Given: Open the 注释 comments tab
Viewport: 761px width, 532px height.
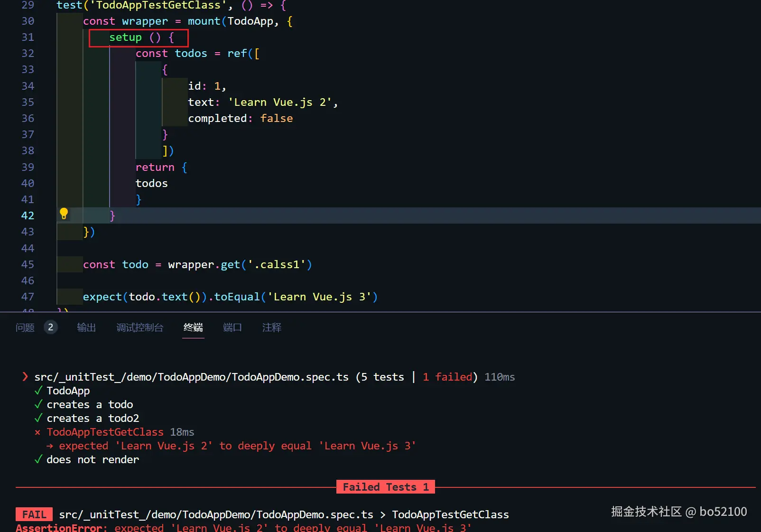Looking at the screenshot, I should 272,327.
